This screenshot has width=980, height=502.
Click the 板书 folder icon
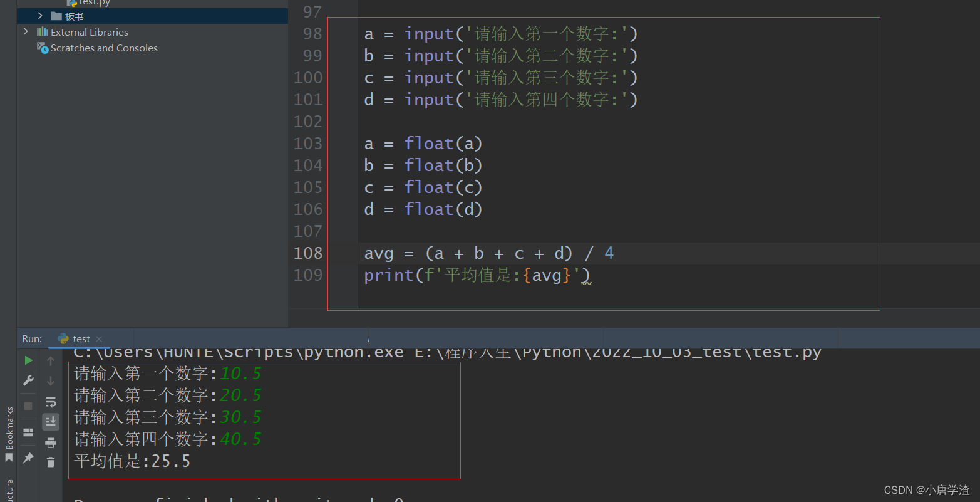(56, 16)
